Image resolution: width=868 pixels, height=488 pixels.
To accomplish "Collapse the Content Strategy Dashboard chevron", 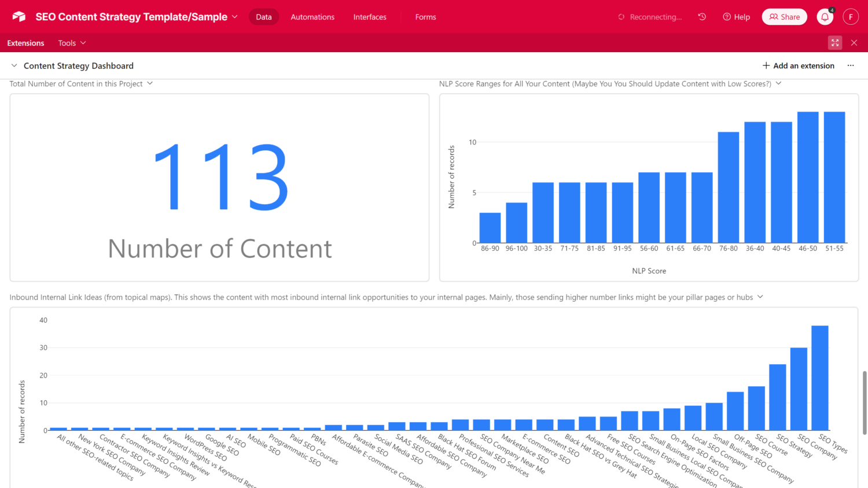I will point(14,66).
